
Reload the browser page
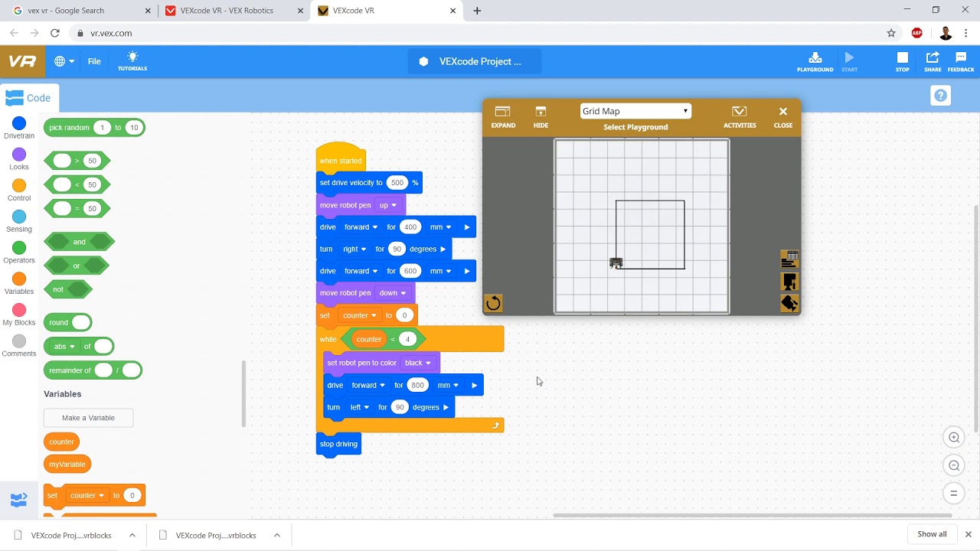point(55,33)
